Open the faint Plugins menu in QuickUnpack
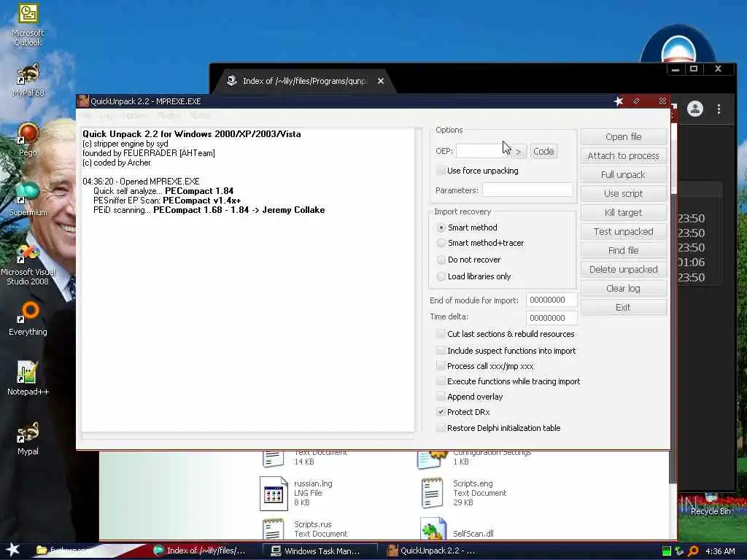 click(x=169, y=115)
